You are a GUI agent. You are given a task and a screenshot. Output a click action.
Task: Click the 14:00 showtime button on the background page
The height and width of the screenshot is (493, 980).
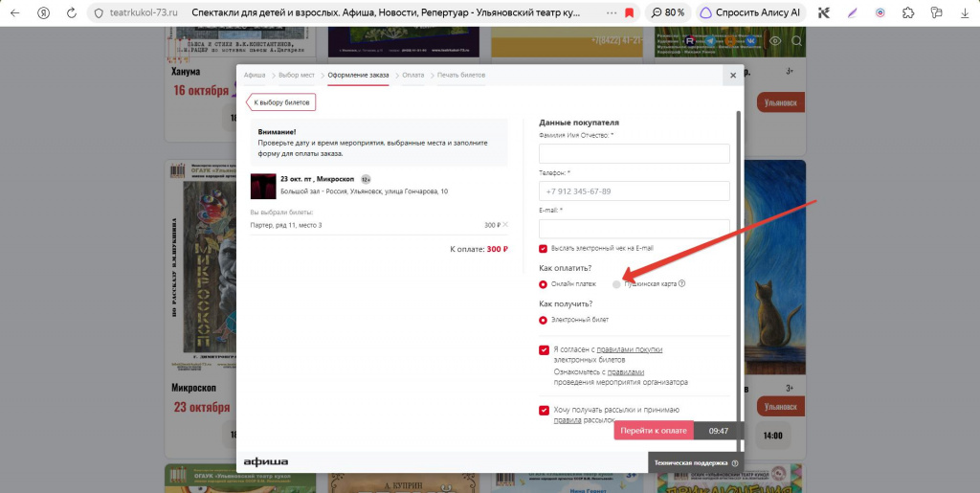773,436
